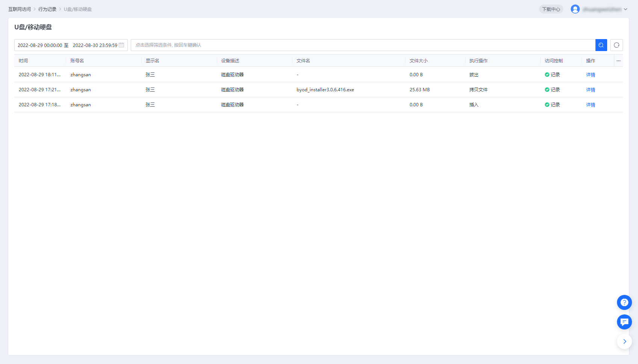Click the time cell 2022-08-29 18:11...
The height and width of the screenshot is (364, 638).
[x=39, y=75]
